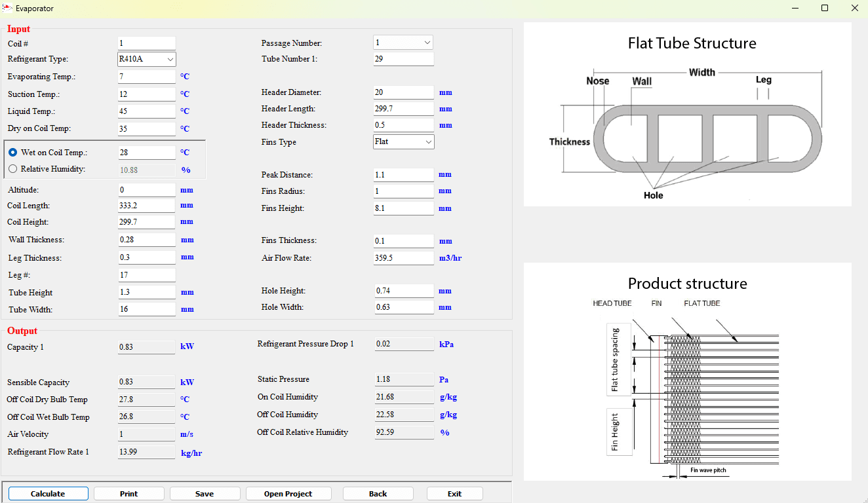Click the Air Velocity output value
The width and height of the screenshot is (868, 503).
[147, 434]
